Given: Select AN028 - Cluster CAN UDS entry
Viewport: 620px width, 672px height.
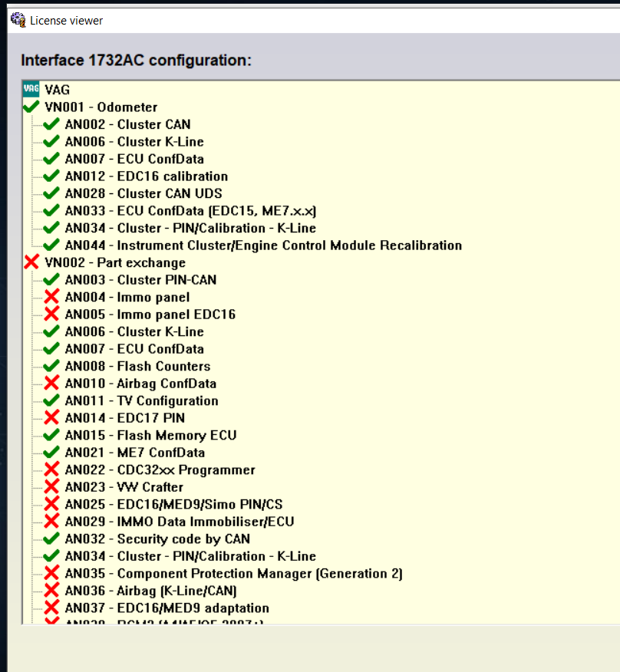Looking at the screenshot, I should pos(143,193).
